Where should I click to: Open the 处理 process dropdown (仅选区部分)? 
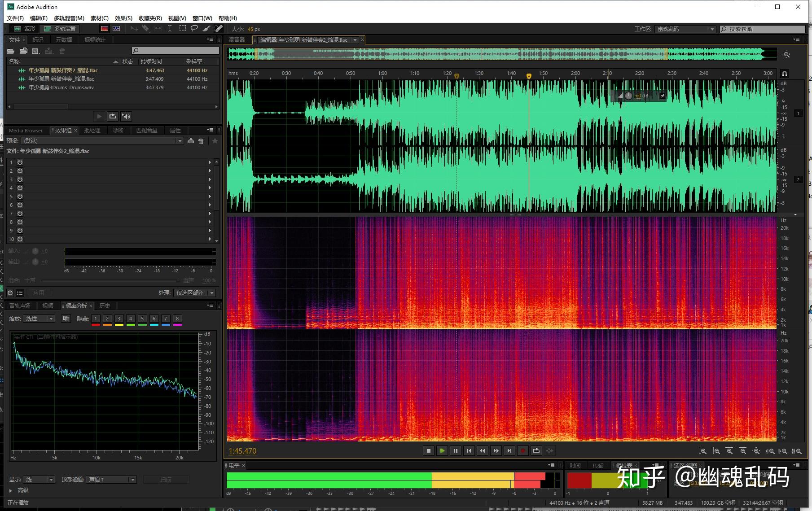[194, 293]
